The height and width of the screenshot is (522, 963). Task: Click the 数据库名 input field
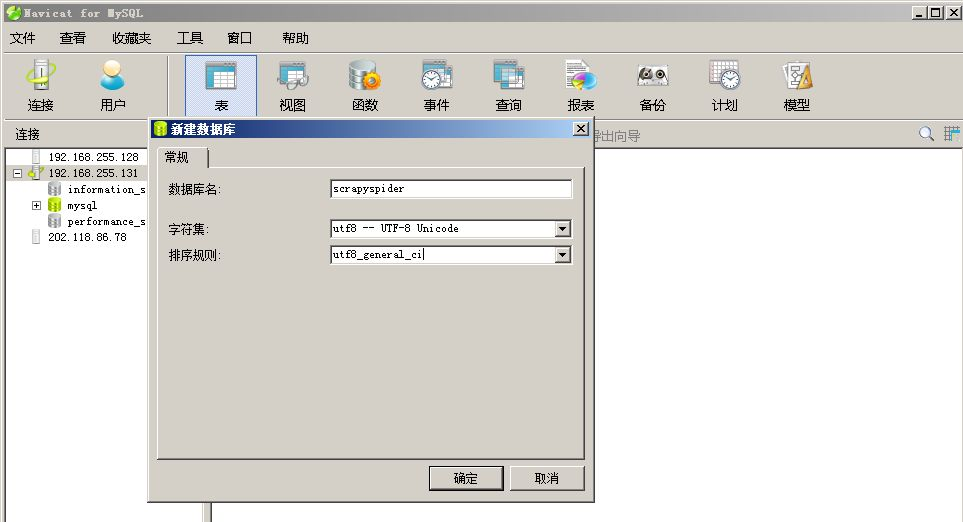coord(450,188)
